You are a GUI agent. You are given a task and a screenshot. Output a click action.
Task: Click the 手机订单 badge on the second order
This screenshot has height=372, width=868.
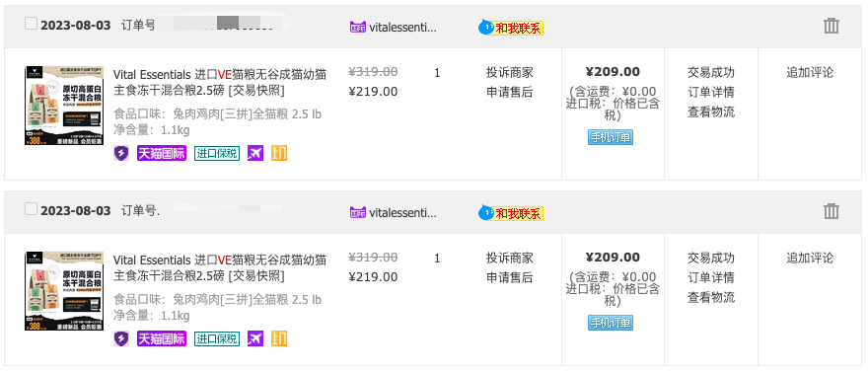610,323
